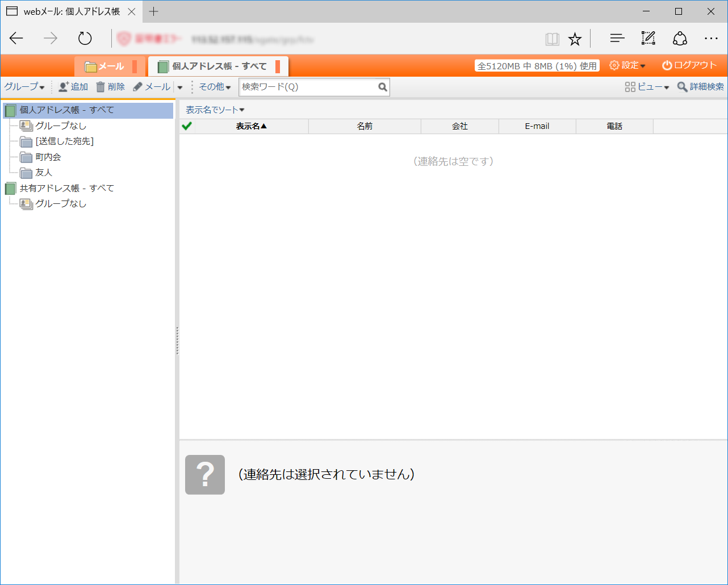The height and width of the screenshot is (585, 728).
Task: Open the 共有アドレス帳 - すべて address book
Action: pyautogui.click(x=66, y=188)
